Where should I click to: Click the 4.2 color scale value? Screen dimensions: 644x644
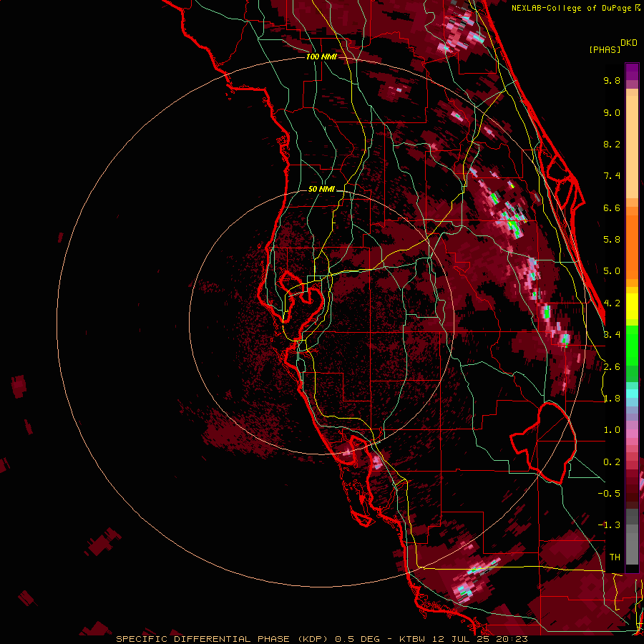612,303
